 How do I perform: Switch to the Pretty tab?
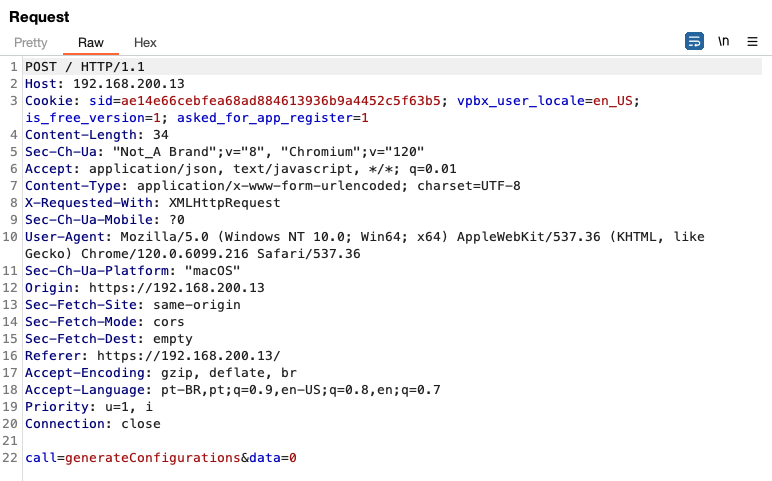31,43
